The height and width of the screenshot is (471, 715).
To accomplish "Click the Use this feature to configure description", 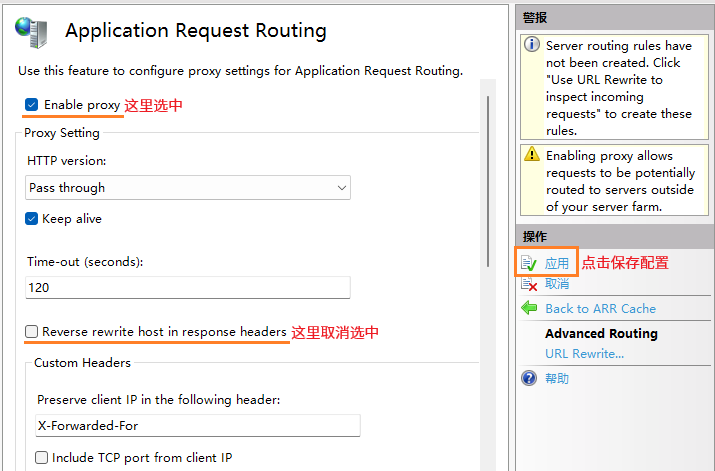I will pos(241,71).
